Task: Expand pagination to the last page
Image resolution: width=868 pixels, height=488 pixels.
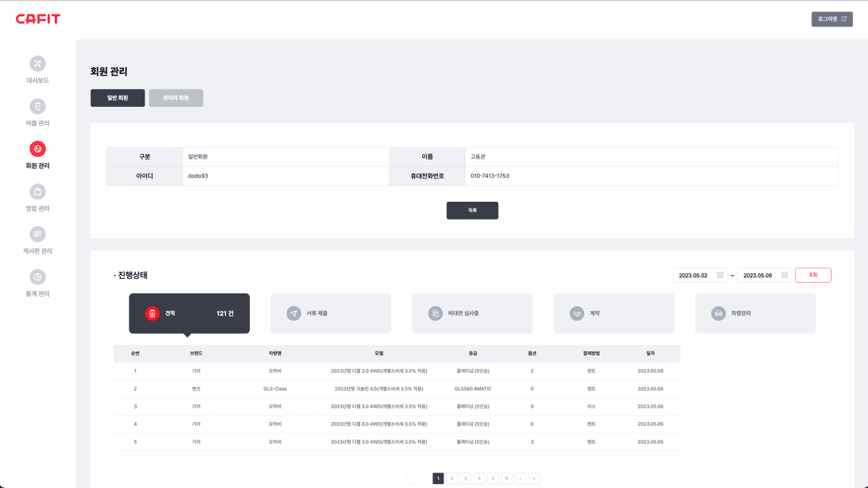Action: pos(532,478)
